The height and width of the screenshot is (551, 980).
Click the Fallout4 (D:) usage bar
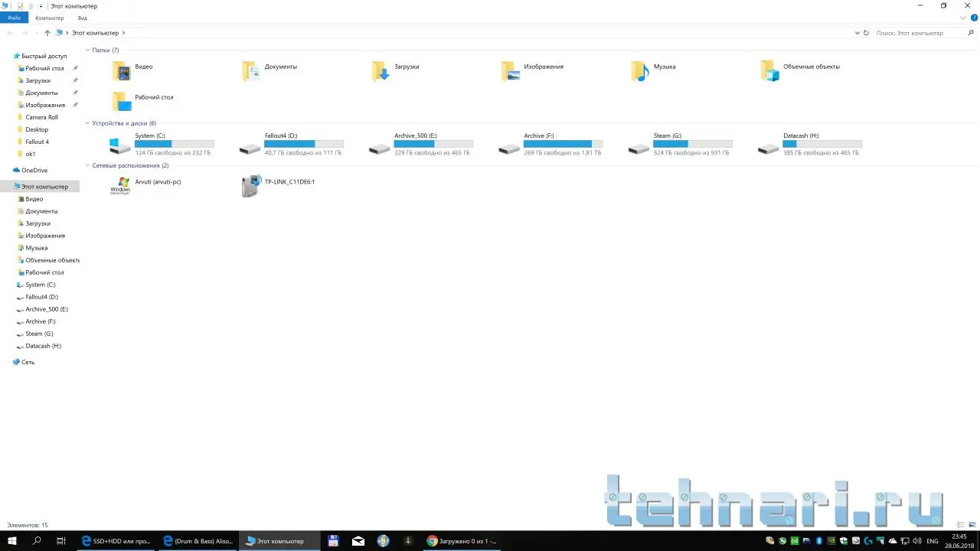[304, 144]
